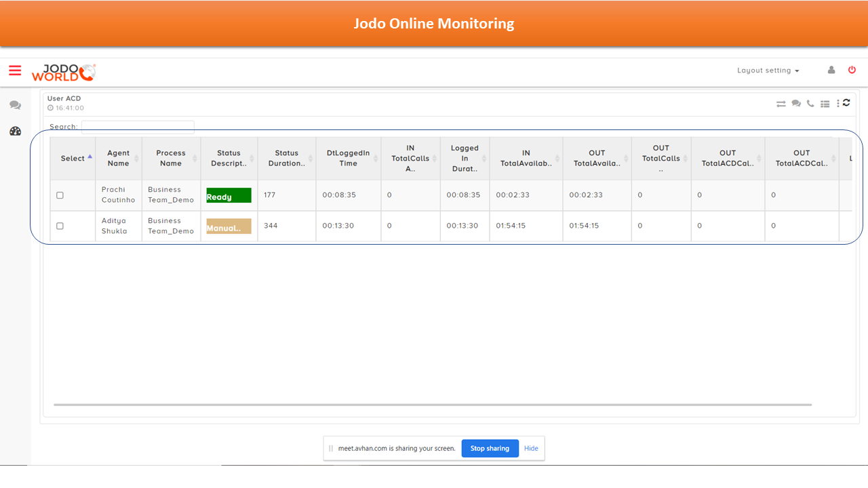Expand the Layout setting dropdown

(768, 70)
